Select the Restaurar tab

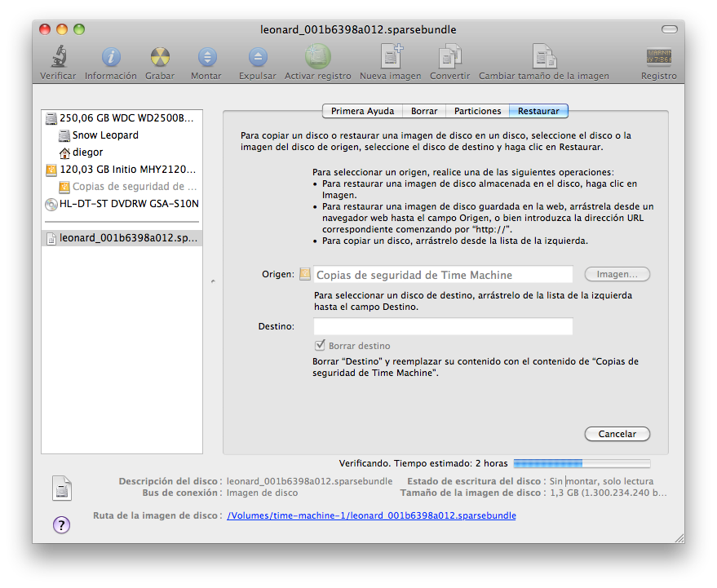point(538,111)
